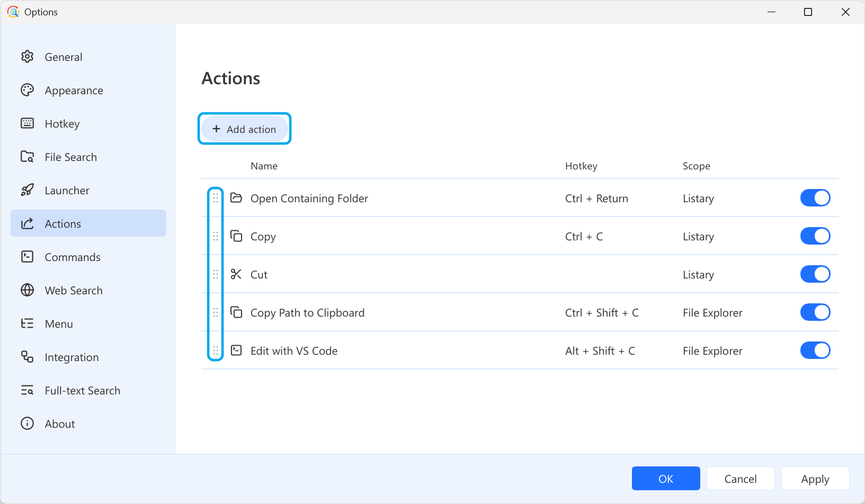Select the Ctrl + C hotkey cell
Viewport: 865px width, 504px height.
[x=584, y=237]
